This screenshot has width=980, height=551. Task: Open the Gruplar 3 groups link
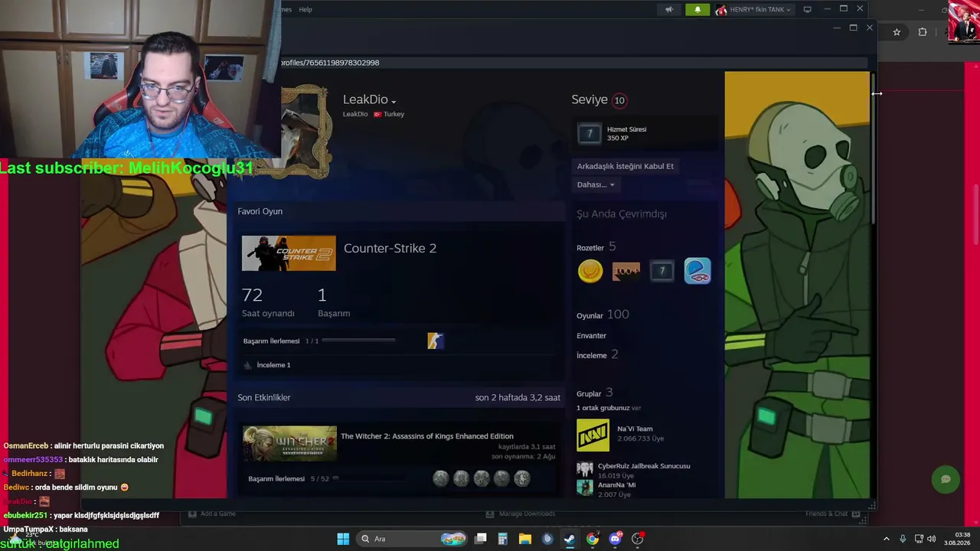point(594,393)
